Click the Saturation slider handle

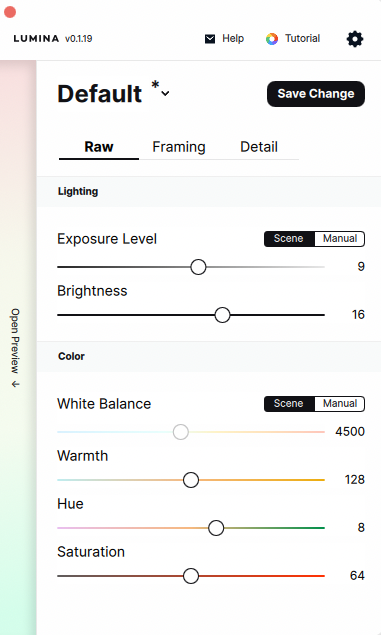(x=191, y=575)
